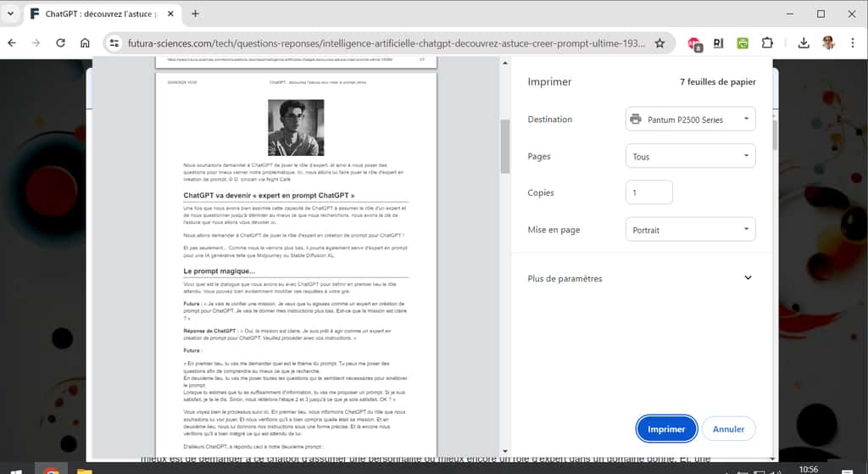Open a new browser tab
868x474 pixels.
(195, 14)
